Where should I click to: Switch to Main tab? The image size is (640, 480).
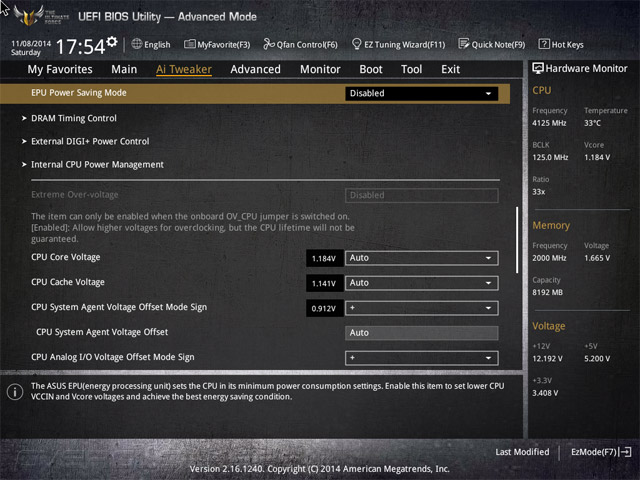coord(124,69)
